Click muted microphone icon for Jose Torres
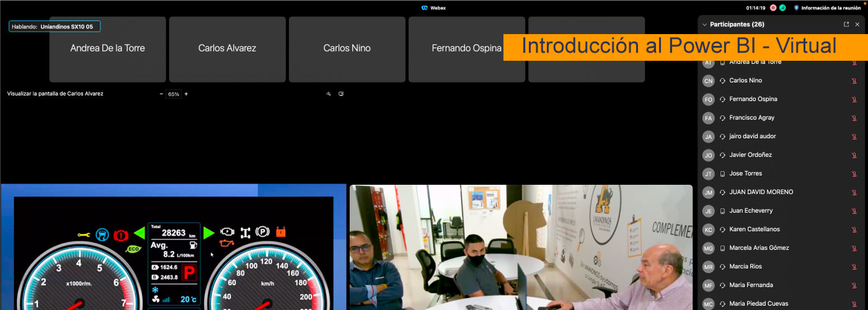 (x=854, y=174)
